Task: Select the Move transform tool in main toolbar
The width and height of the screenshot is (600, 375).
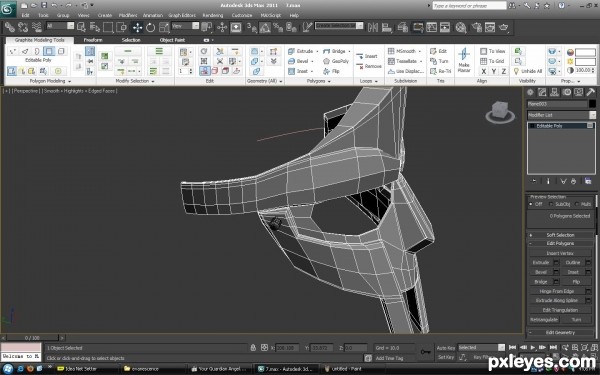Action: tap(137, 27)
